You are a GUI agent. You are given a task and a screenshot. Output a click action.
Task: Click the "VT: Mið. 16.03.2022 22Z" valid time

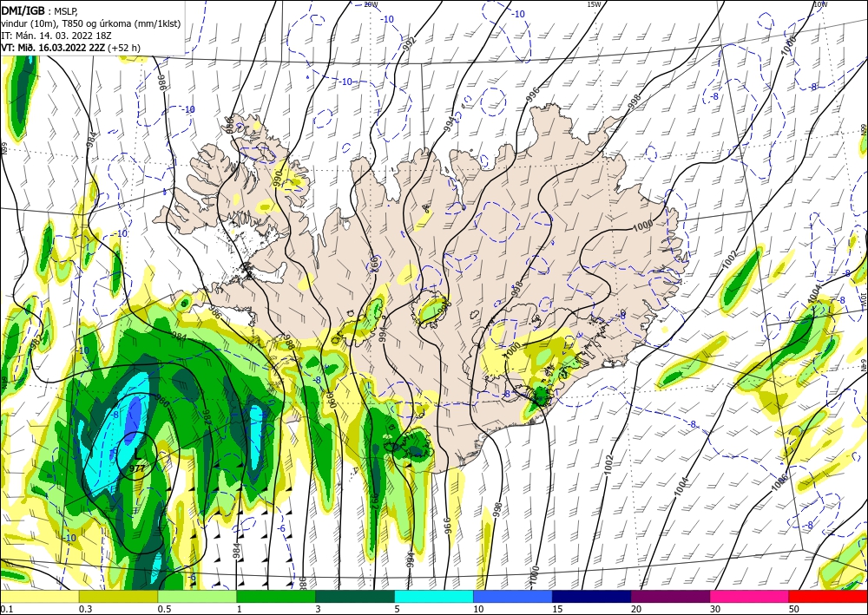(53, 48)
